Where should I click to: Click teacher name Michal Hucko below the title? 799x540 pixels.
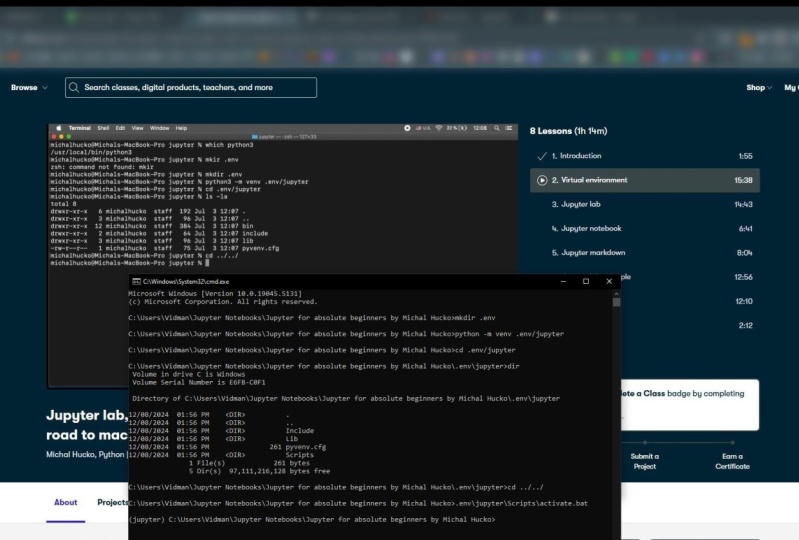point(70,454)
